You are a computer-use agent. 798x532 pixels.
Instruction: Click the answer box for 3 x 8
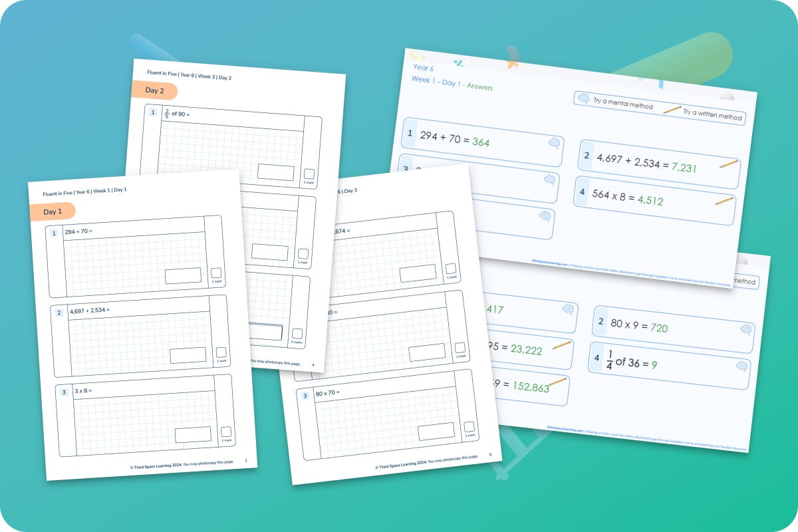[193, 434]
